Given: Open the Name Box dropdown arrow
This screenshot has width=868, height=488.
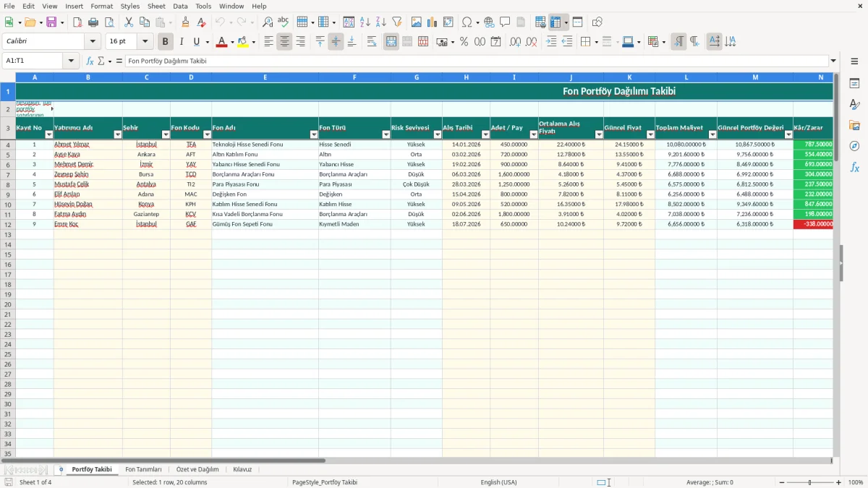Looking at the screenshot, I should (x=70, y=61).
